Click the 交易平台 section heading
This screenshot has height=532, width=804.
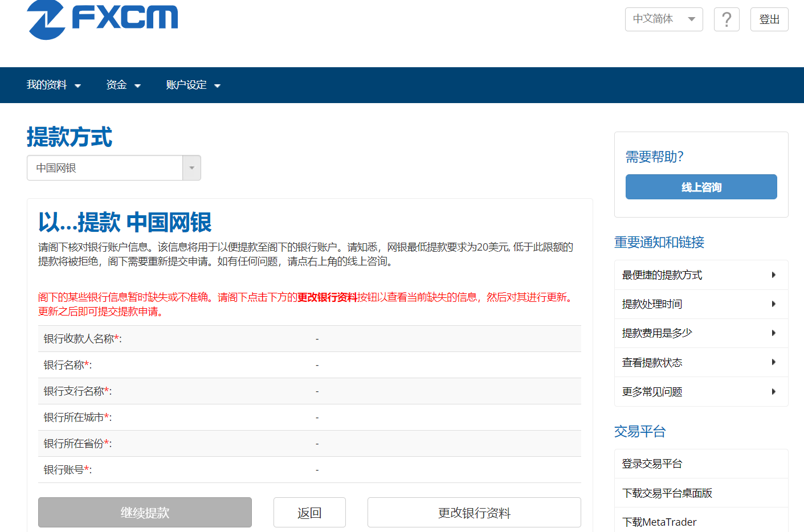[x=640, y=431]
